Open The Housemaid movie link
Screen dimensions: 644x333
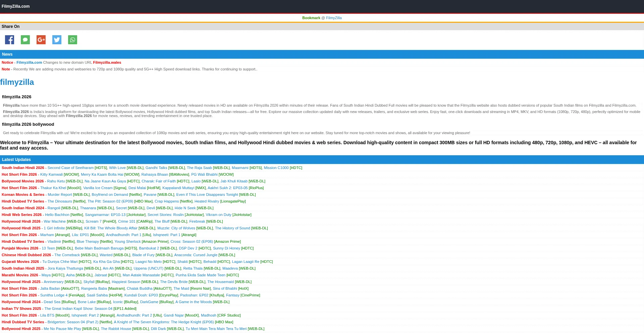click(x=220, y=282)
